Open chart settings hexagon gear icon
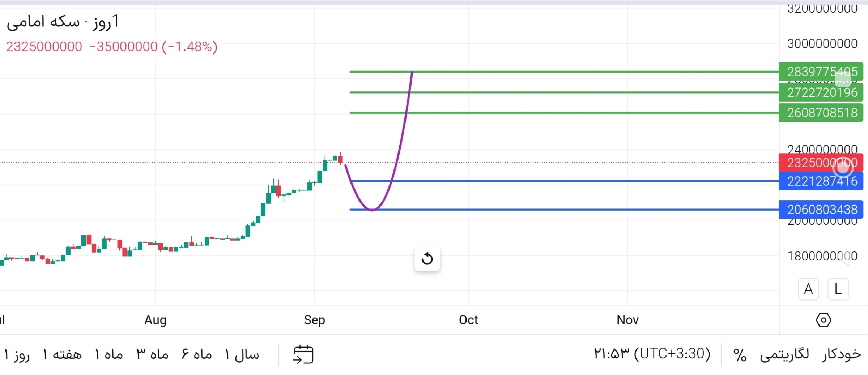 point(824,320)
